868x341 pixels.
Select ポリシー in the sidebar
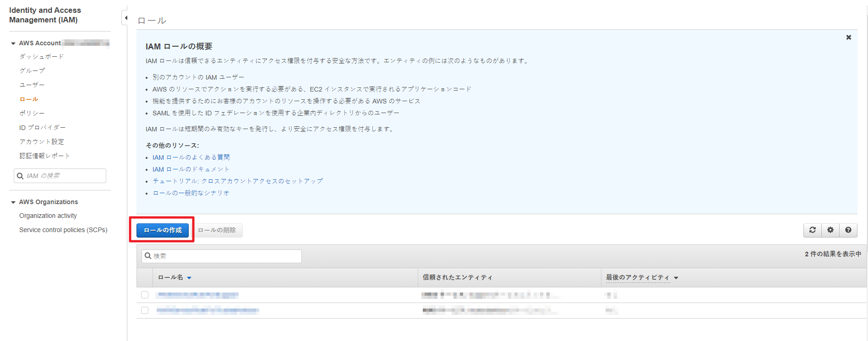(x=32, y=113)
